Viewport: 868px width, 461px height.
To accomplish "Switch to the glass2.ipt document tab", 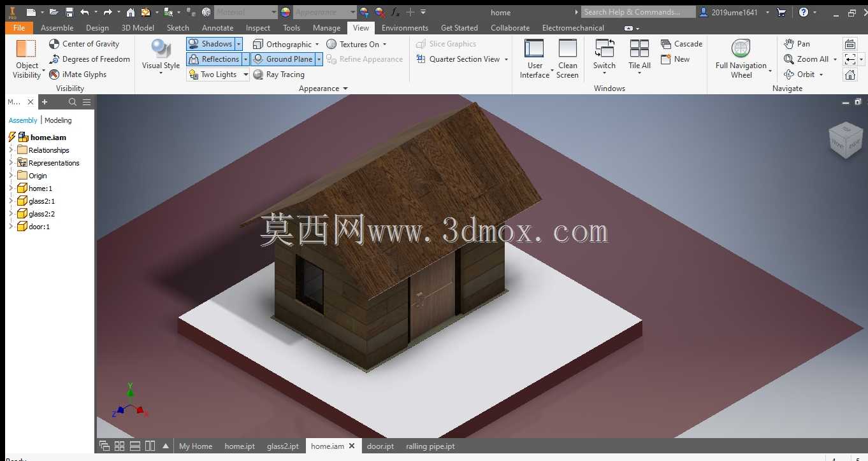I will click(x=283, y=446).
